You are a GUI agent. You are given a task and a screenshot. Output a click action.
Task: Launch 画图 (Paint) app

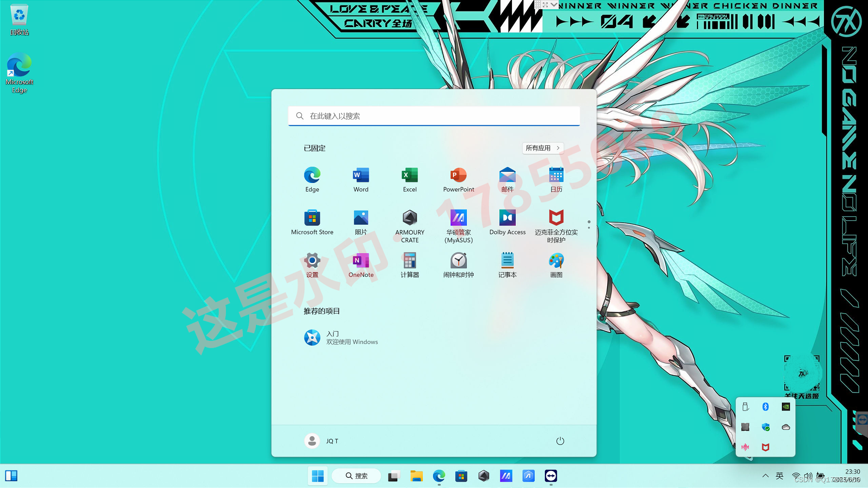coord(556,265)
